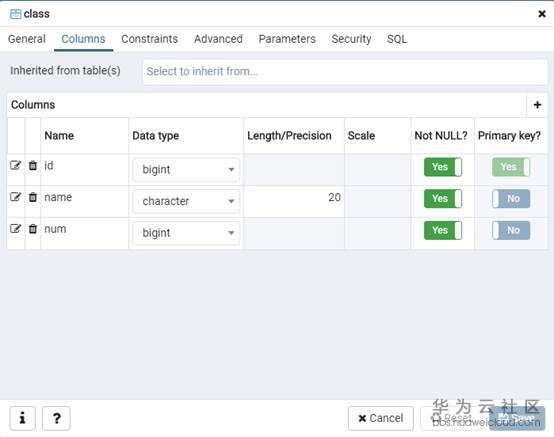
Task: Open the help question mark button
Action: (x=56, y=418)
